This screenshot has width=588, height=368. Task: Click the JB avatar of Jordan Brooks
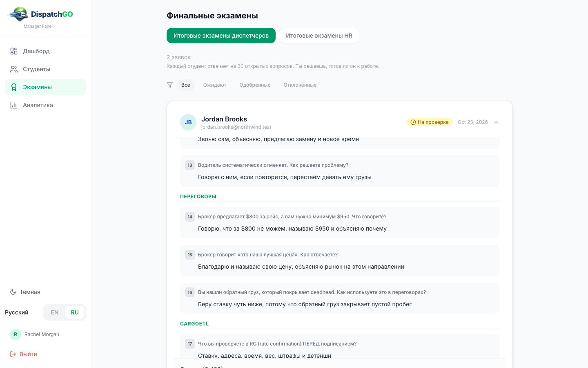click(188, 122)
